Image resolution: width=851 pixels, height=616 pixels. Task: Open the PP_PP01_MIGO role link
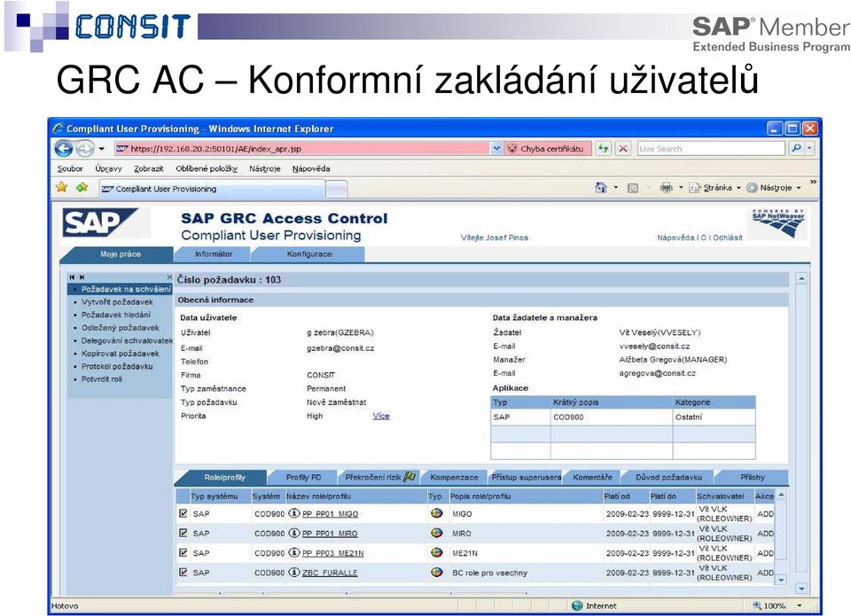330,514
